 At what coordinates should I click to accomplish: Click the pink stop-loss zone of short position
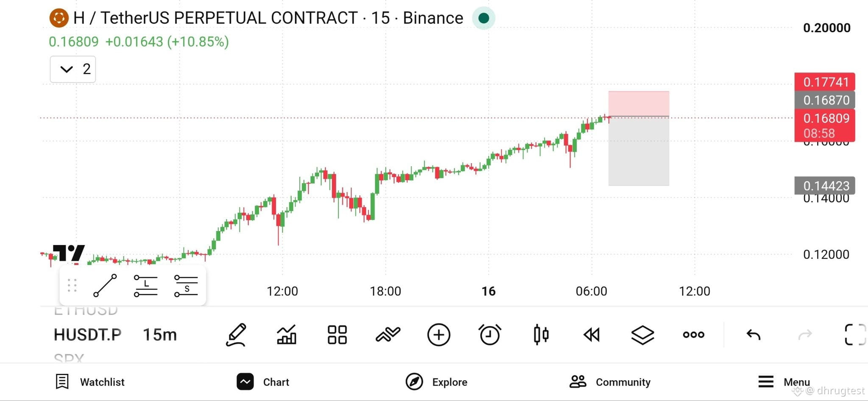click(x=639, y=103)
